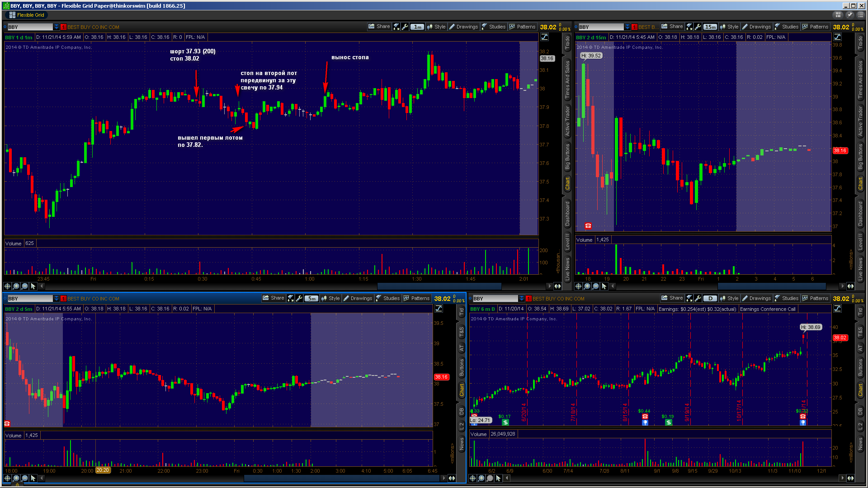Viewport: 868px width, 488px height.
Task: Open Studies in the 1m chart
Action: tap(494, 27)
